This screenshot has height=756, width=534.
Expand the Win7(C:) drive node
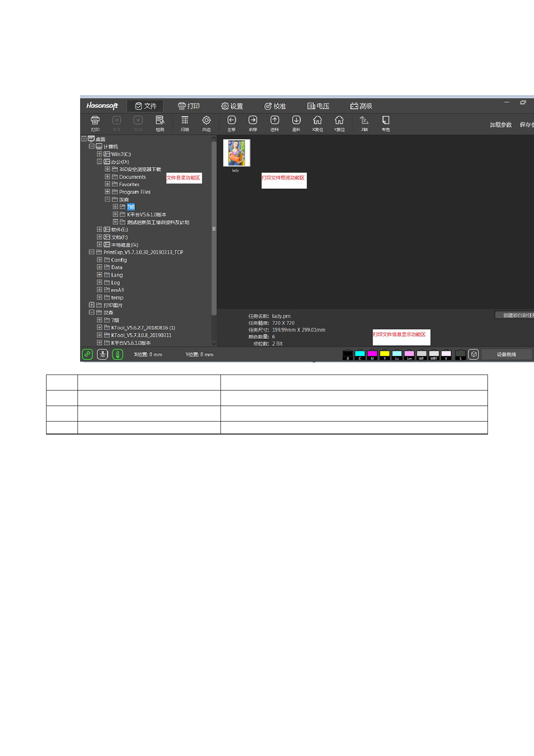pyautogui.click(x=99, y=154)
